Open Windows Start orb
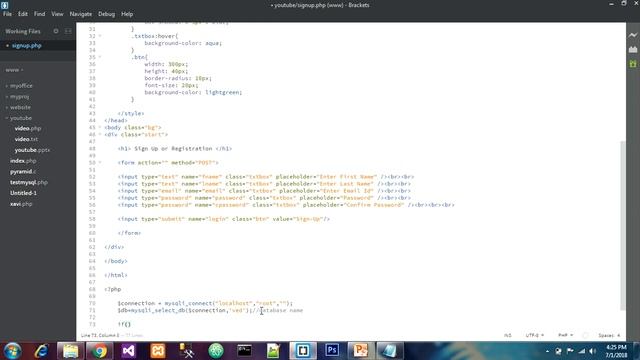The width and height of the screenshot is (640, 360). (12, 351)
